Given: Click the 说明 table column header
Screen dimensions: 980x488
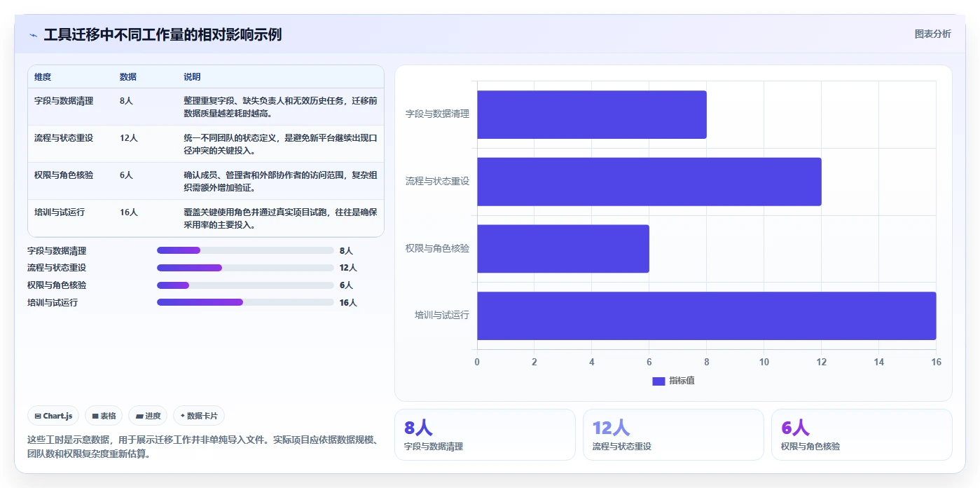Looking at the screenshot, I should [192, 77].
